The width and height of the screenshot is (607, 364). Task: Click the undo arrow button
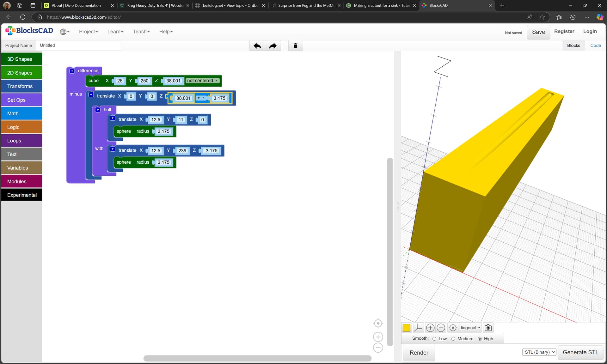pyautogui.click(x=257, y=46)
